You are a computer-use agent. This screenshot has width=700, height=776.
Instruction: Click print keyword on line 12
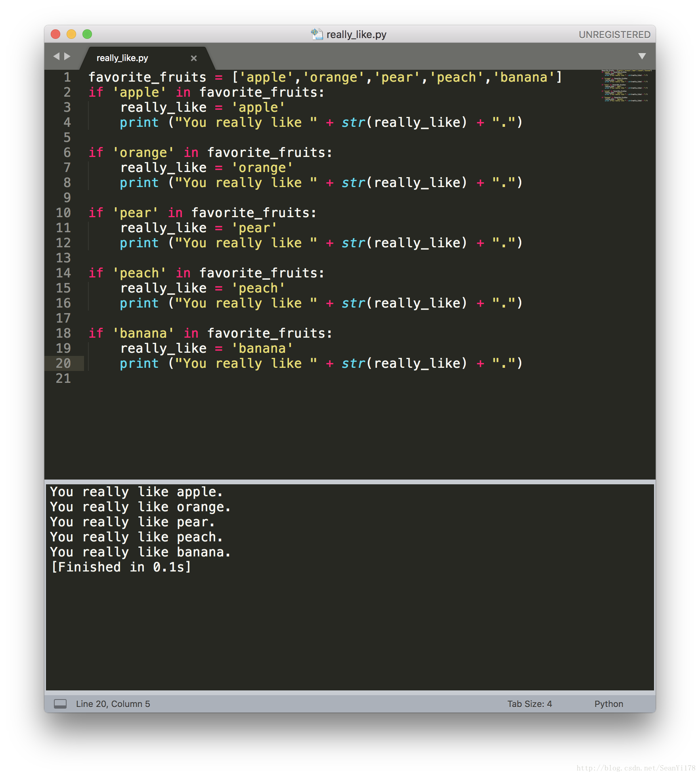(139, 243)
